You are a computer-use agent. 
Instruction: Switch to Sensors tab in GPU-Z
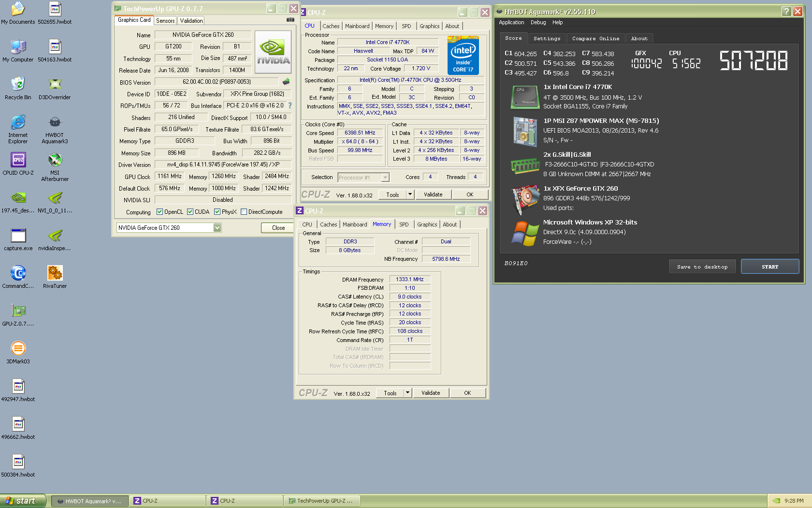pyautogui.click(x=165, y=21)
